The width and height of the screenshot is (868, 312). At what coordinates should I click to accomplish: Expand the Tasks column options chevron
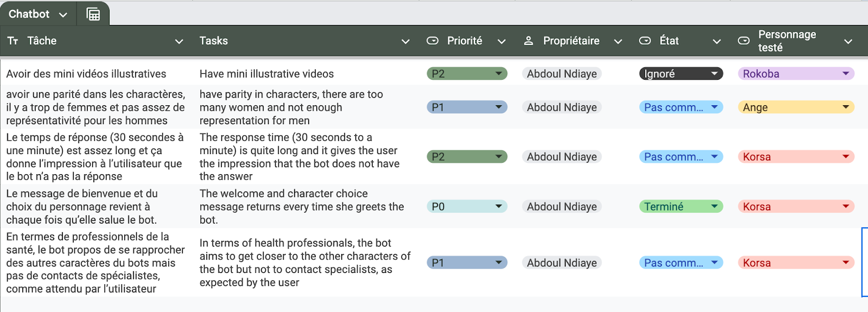point(405,41)
